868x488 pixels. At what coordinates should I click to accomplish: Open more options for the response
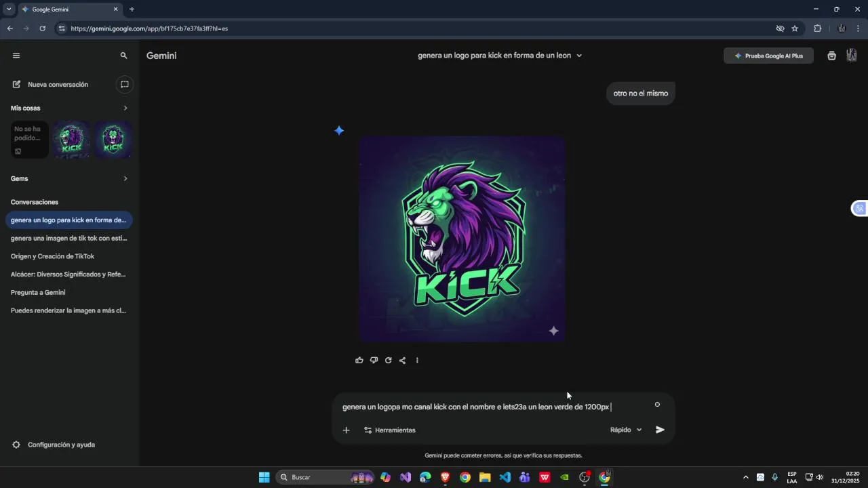[417, 361]
